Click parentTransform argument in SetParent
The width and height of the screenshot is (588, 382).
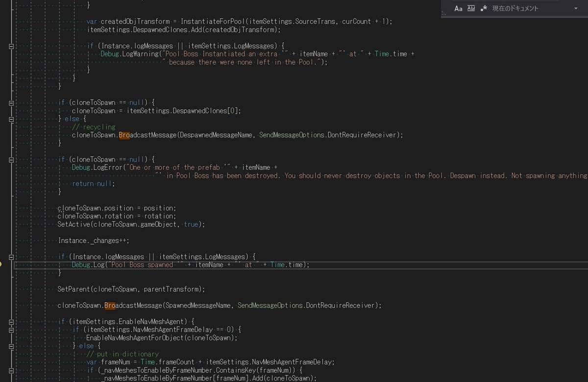(x=171, y=289)
